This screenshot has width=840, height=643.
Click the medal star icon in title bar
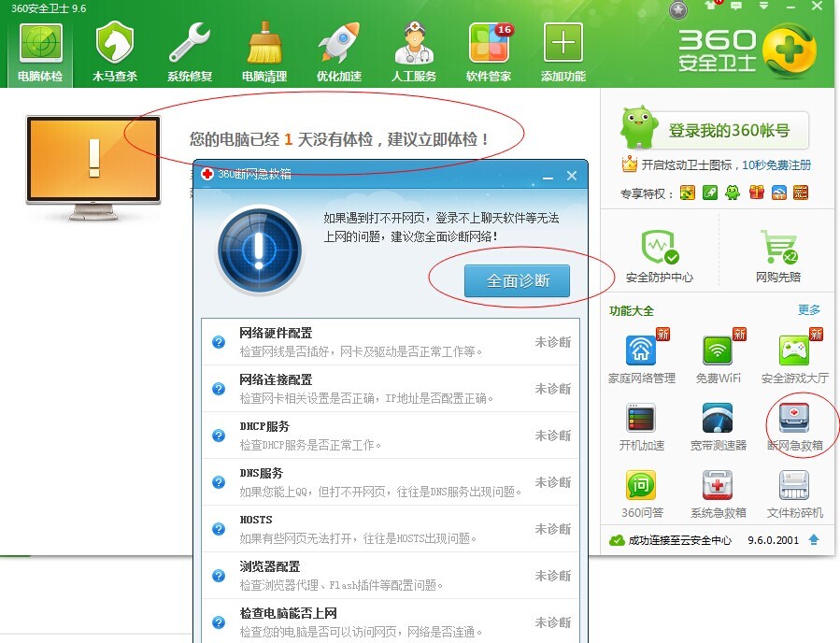[678, 9]
